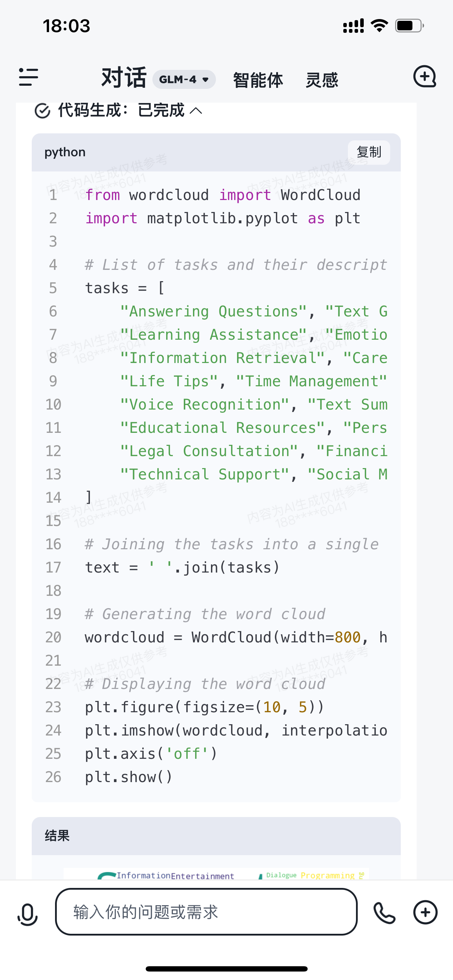Image resolution: width=453 pixels, height=980 pixels.
Task: Tap the home indicator bar
Action: click(x=226, y=969)
